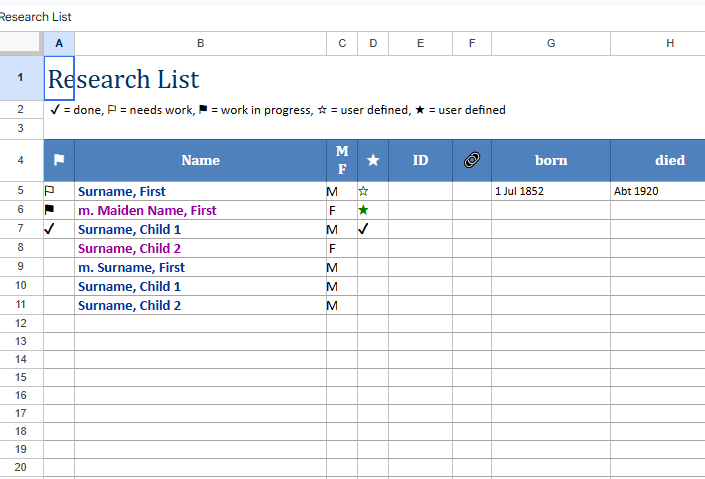Select column B header
Viewport: 705px width, 479px height.
(200, 43)
